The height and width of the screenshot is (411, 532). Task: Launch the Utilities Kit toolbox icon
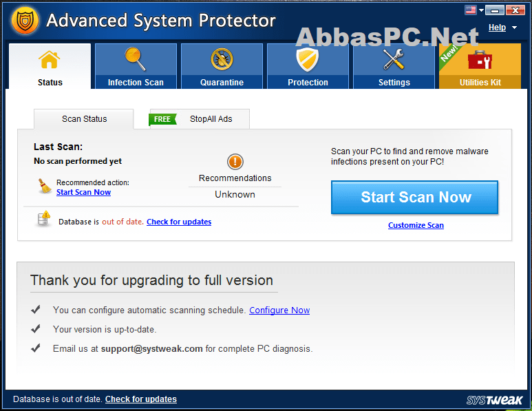[480, 60]
